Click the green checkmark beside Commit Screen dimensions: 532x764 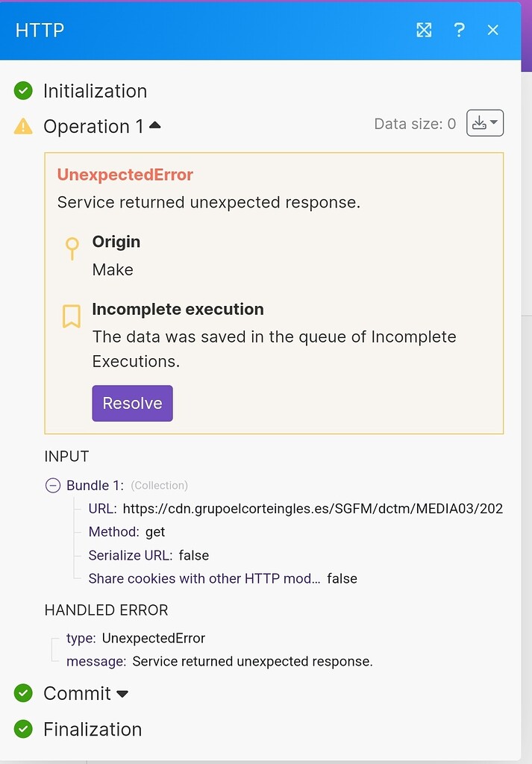pos(22,693)
